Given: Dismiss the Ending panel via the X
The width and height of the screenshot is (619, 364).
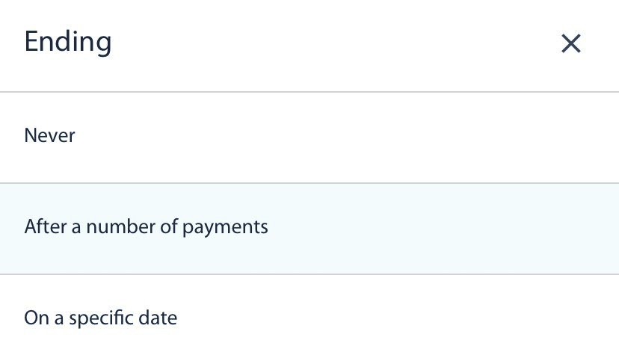Looking at the screenshot, I should tap(570, 44).
